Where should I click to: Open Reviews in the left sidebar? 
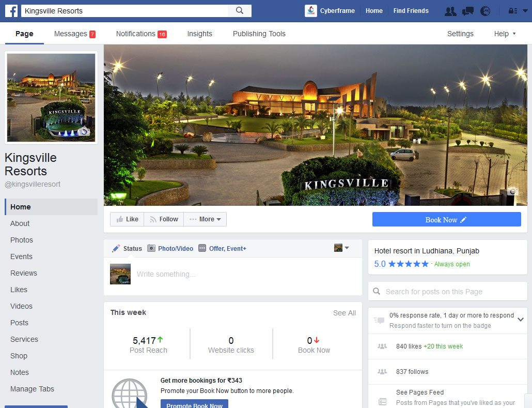[23, 273]
